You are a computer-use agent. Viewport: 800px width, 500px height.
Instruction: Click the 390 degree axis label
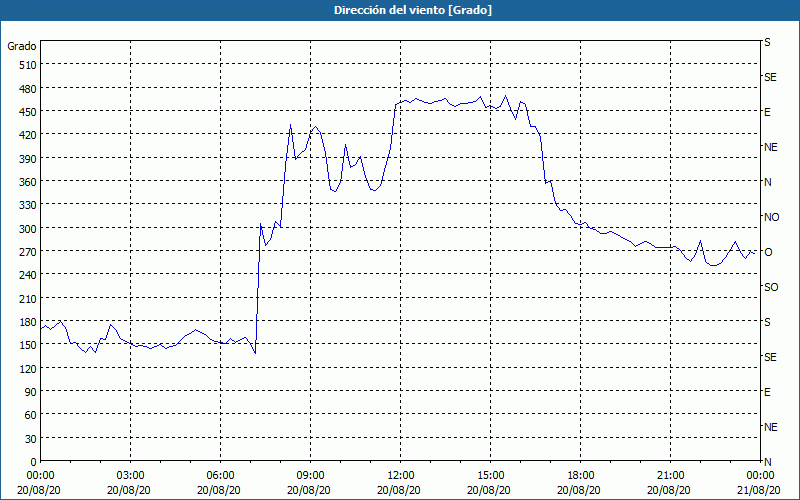point(28,159)
